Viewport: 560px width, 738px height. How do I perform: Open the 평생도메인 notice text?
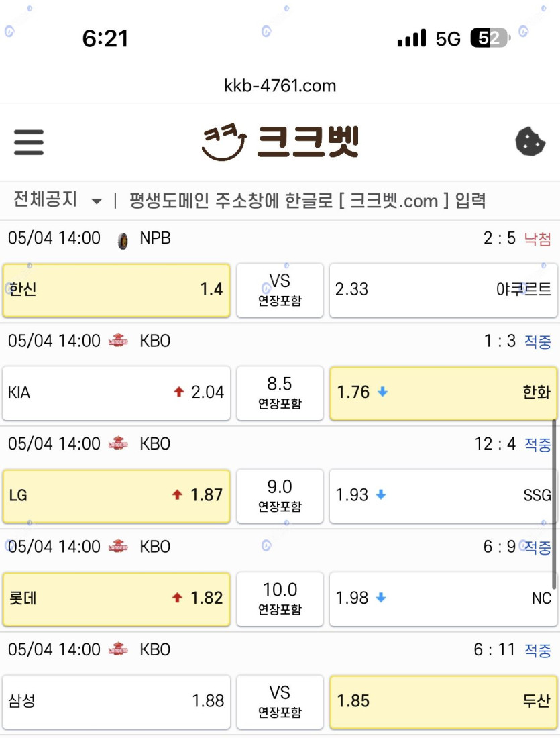pos(308,201)
